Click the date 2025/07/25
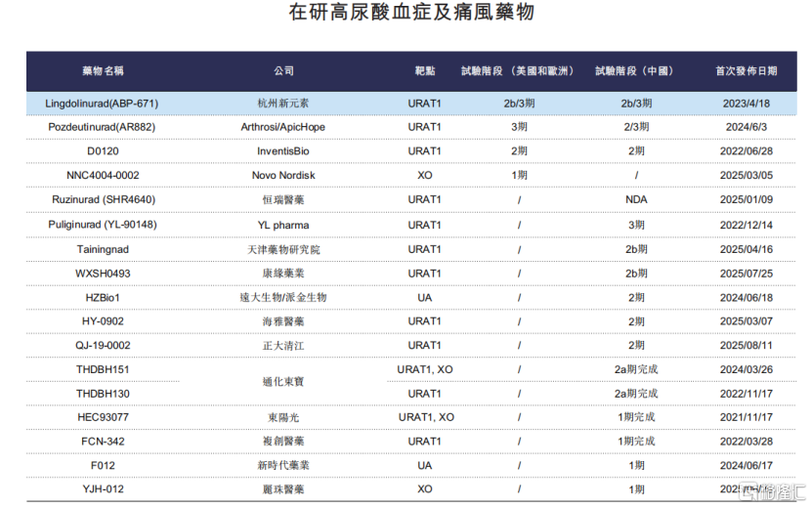Image resolution: width=812 pixels, height=508 pixels. coord(747,274)
